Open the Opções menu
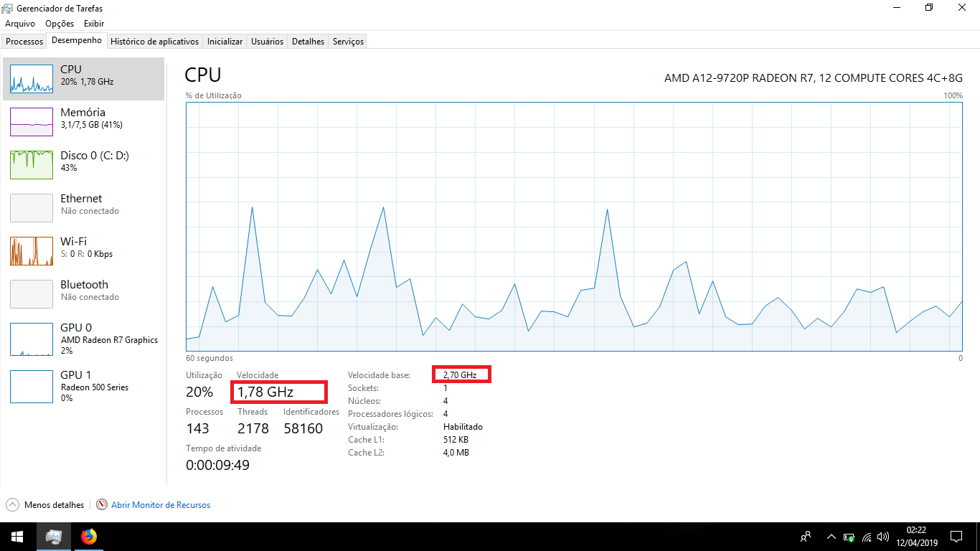This screenshot has width=980, height=551. pos(60,24)
